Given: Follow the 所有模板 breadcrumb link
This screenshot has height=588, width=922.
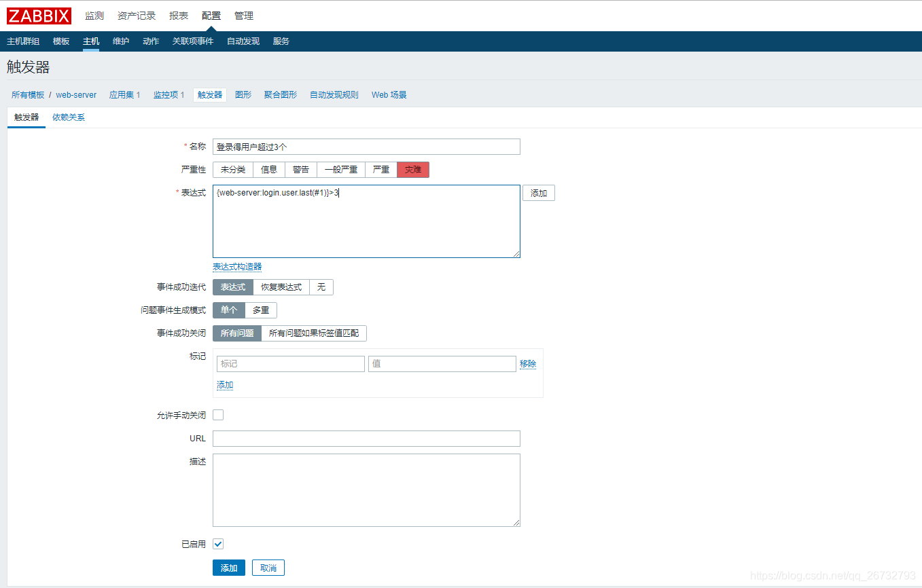Looking at the screenshot, I should pos(28,95).
